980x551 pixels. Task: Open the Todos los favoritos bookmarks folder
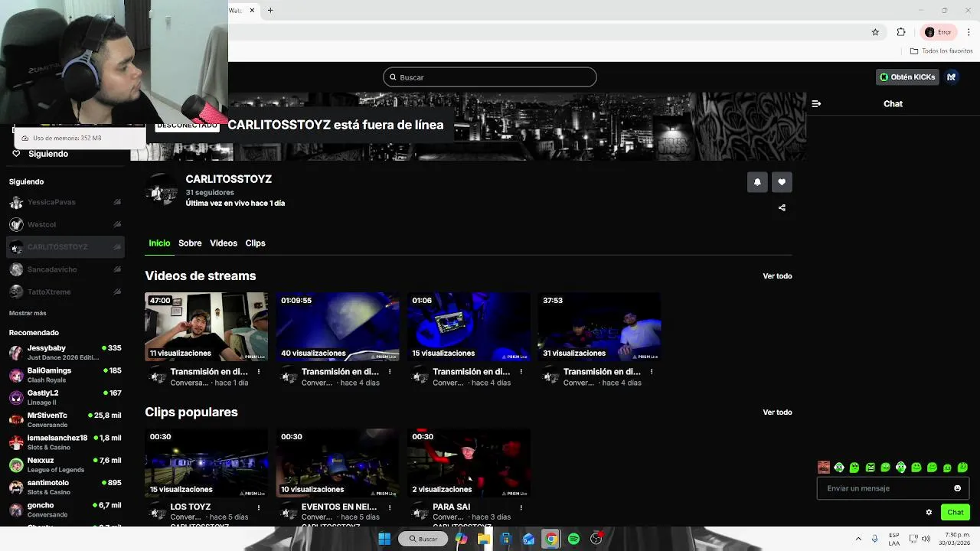click(941, 51)
